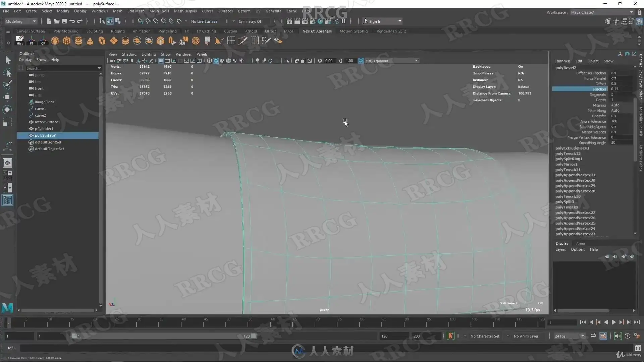
Task: Click the polygon cone shelf icon
Action: tap(90, 41)
